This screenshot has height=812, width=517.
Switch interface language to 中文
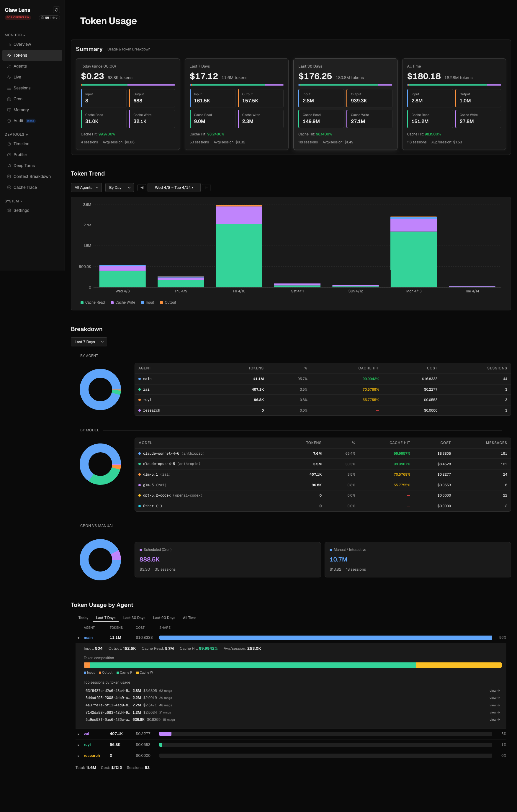pyautogui.click(x=55, y=18)
